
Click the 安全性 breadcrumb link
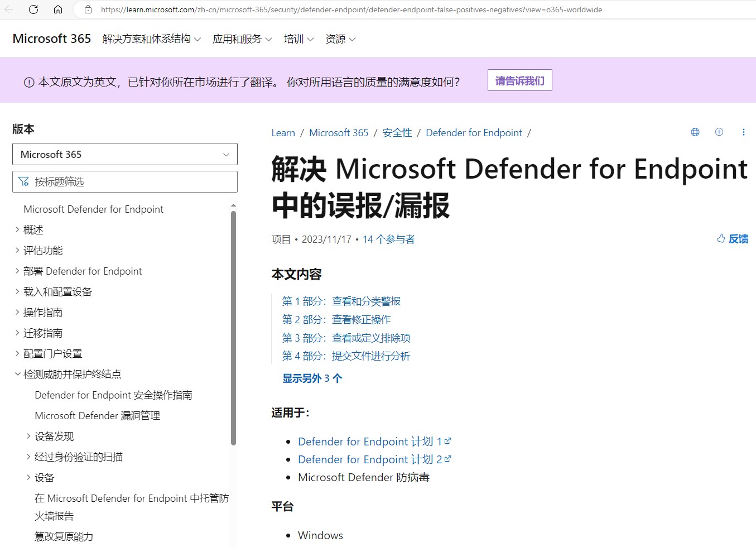(x=397, y=133)
